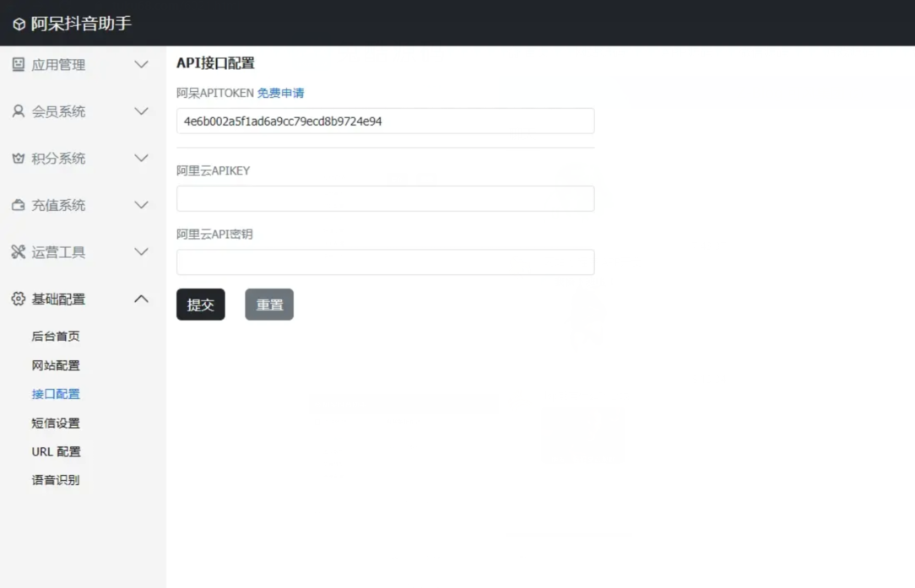Follow the 免费申请 link
Viewport: 915px width, 588px height.
[280, 93]
